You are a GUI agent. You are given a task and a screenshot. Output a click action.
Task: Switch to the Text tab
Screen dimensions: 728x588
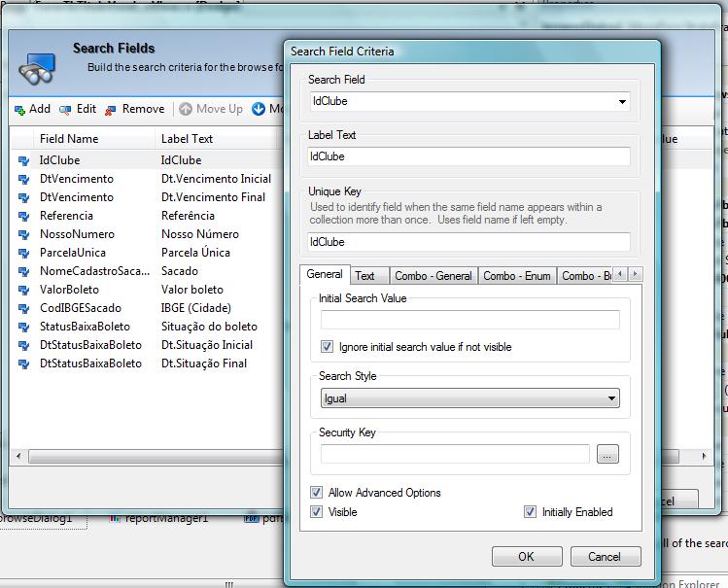(x=364, y=276)
